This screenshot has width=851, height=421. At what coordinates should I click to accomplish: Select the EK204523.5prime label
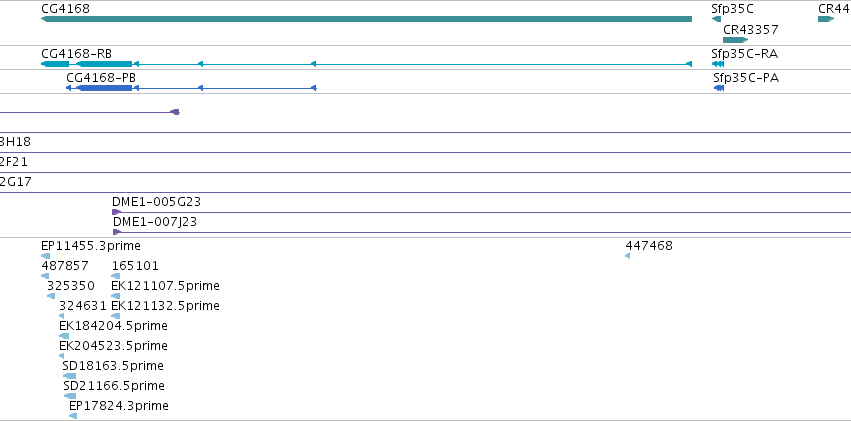[113, 346]
